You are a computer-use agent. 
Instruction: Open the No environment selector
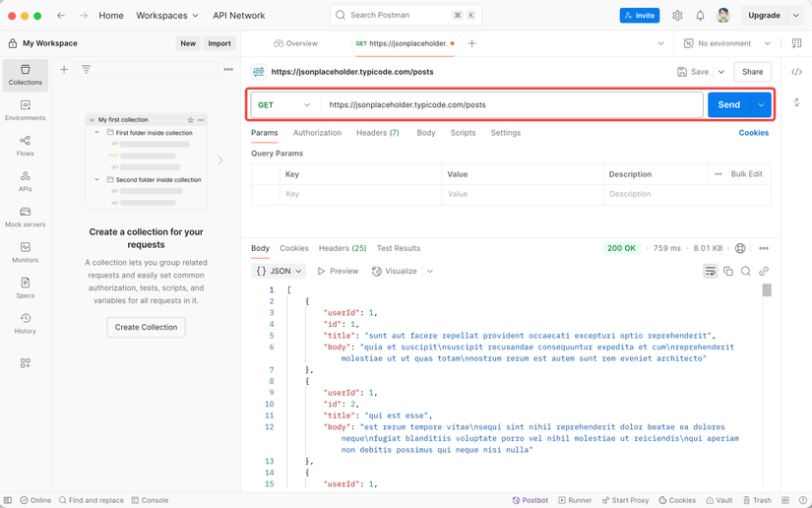pos(727,43)
